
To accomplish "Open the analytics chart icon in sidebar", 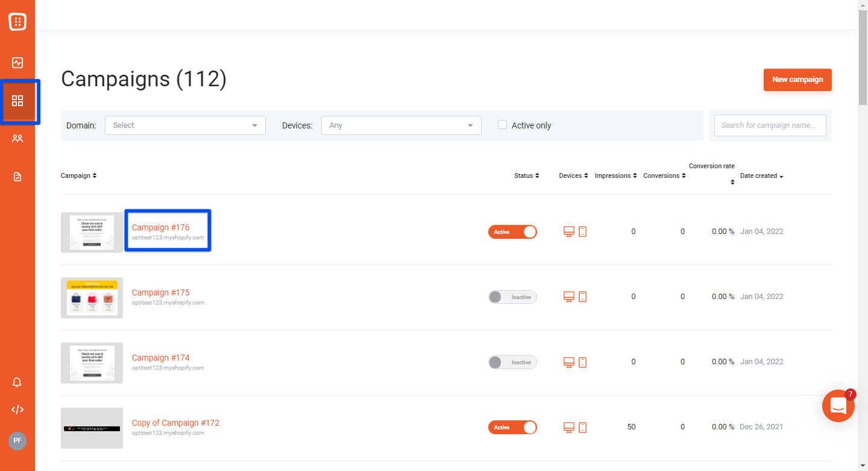I will [x=17, y=63].
